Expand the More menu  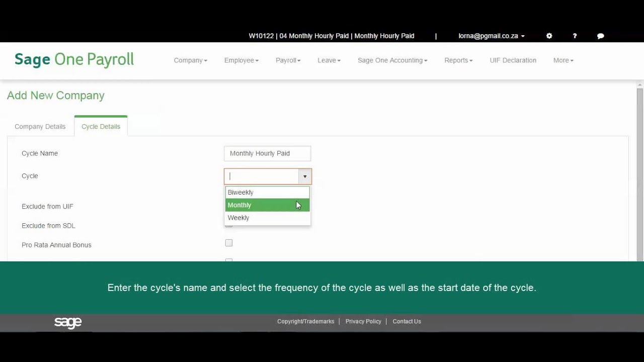click(563, 60)
